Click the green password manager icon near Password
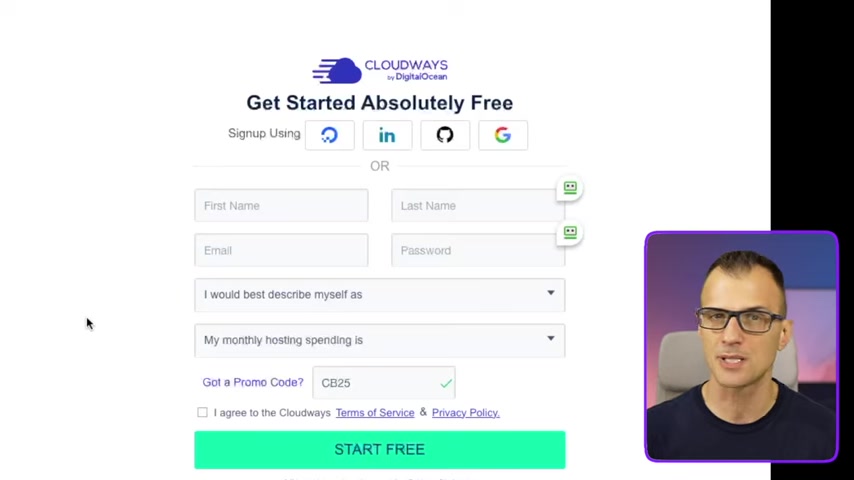 tap(570, 233)
